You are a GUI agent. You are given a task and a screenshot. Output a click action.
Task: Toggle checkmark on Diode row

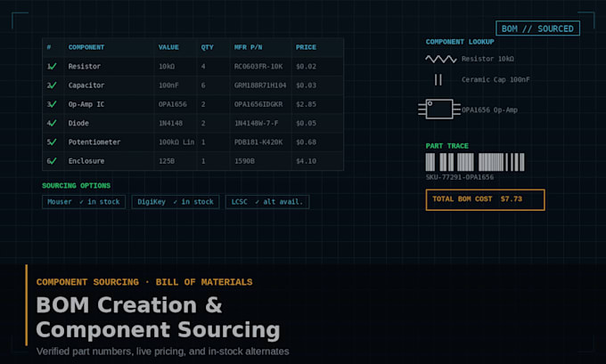pyautogui.click(x=53, y=123)
